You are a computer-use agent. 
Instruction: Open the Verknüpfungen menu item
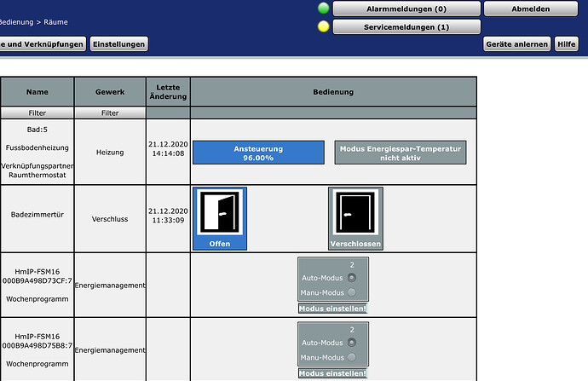[42, 43]
